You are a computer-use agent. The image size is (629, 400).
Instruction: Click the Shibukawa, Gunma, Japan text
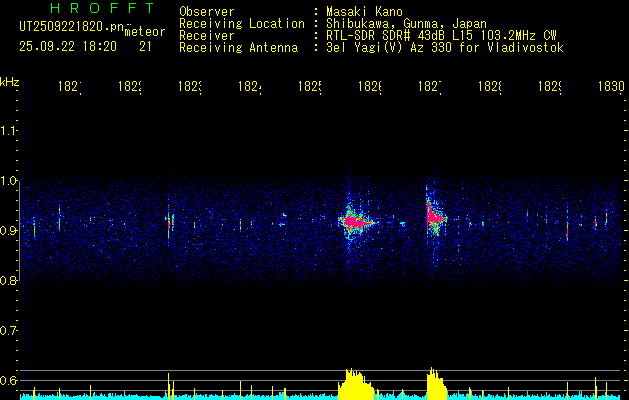tap(406, 24)
